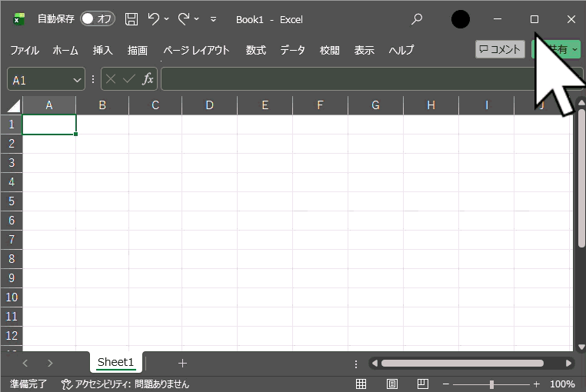Minimize the Excel window
This screenshot has width=586, height=392.
[x=498, y=18]
